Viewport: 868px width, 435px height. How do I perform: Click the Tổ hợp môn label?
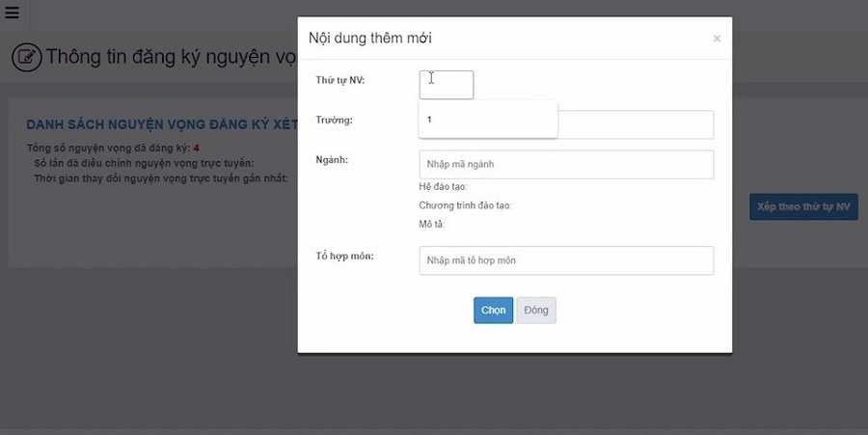point(344,256)
